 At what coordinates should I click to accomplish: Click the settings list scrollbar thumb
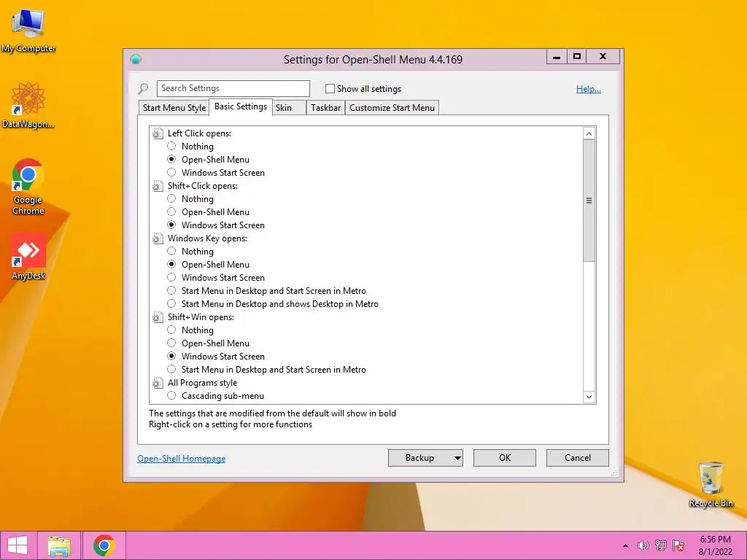click(x=589, y=201)
